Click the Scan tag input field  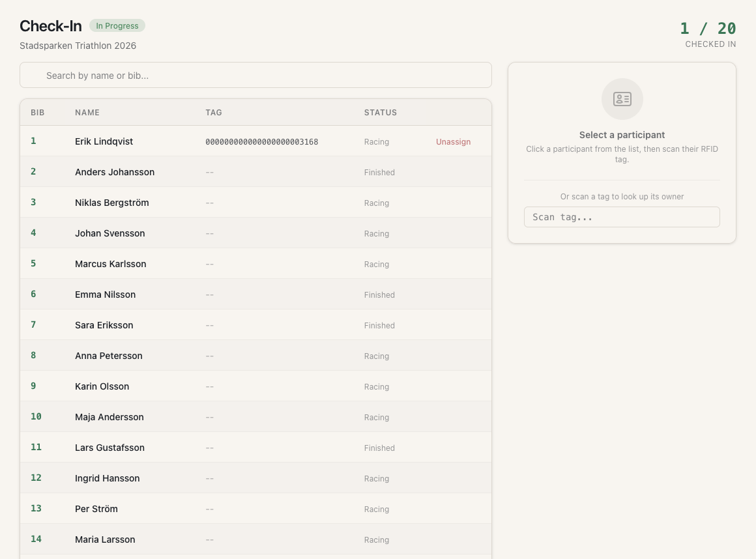[x=622, y=217]
